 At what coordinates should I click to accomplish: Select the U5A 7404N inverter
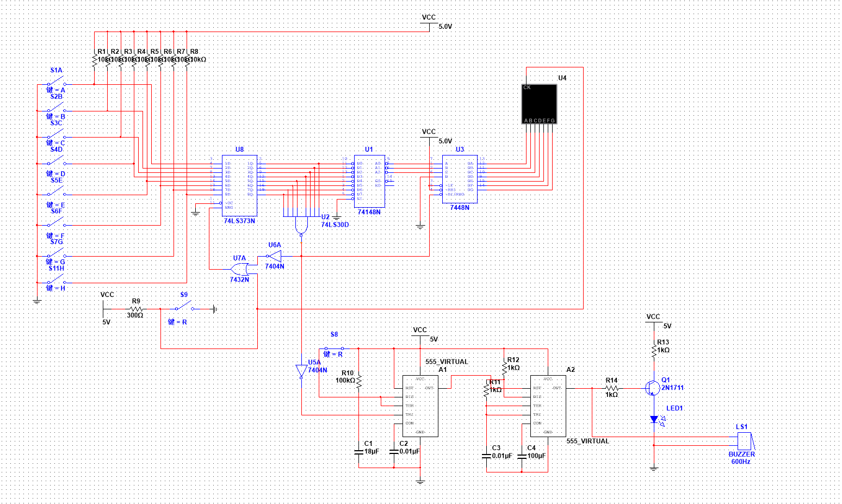point(301,371)
